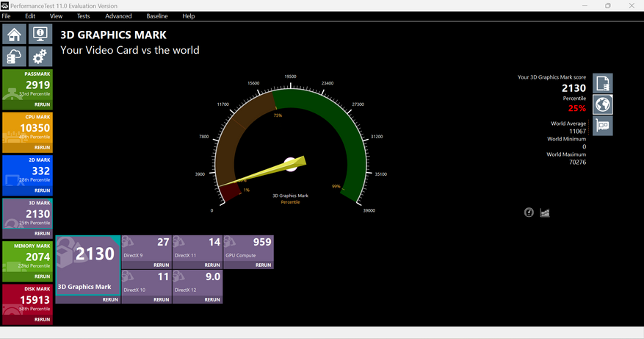Click the save results document icon
Viewport: 644px width, 339px height.
coord(603,83)
